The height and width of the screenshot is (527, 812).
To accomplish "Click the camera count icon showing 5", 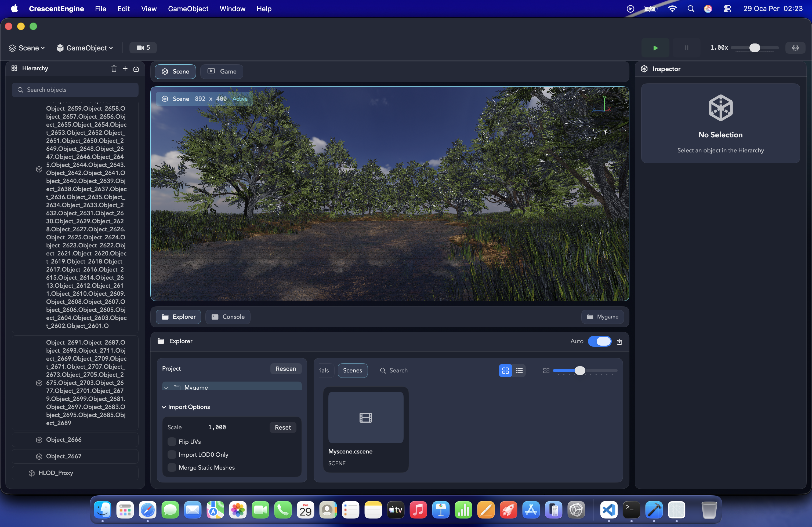I will click(143, 48).
